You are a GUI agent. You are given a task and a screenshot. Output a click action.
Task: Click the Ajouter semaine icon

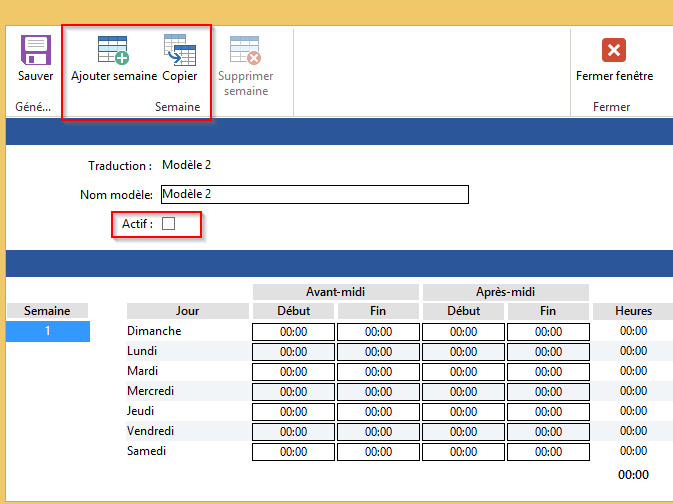click(x=113, y=51)
